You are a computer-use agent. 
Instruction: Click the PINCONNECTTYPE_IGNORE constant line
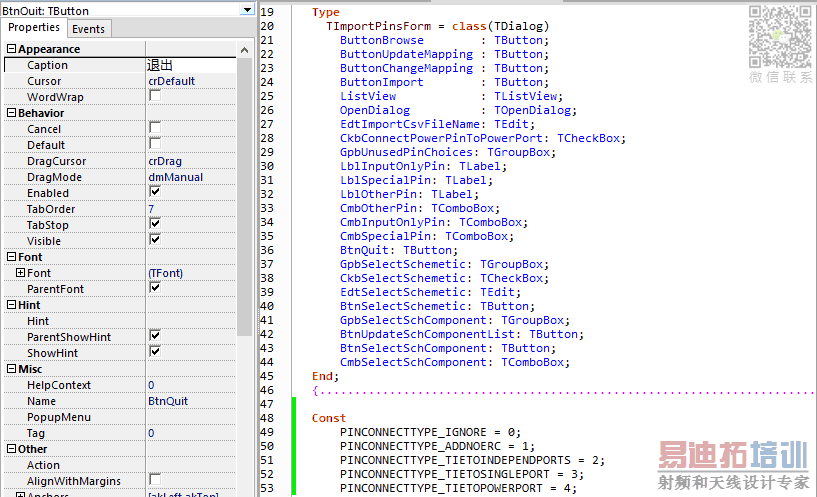[430, 432]
